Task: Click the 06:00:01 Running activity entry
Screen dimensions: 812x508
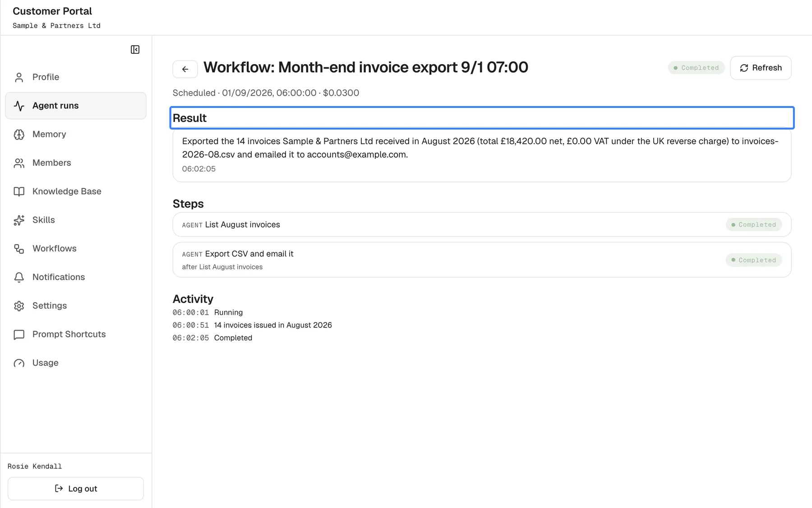Action: pos(208,312)
